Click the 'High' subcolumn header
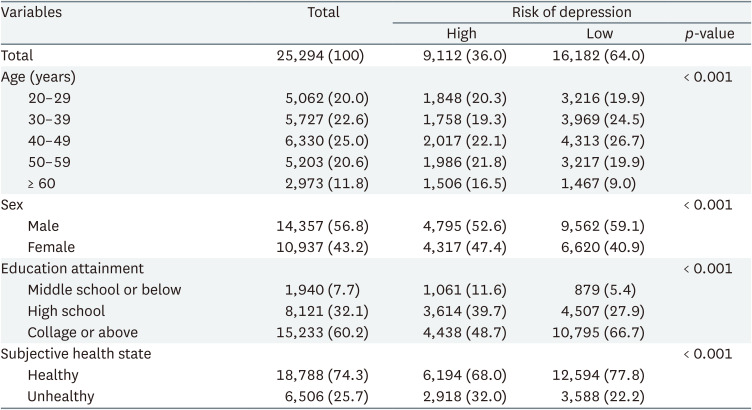Screen dimensions: 752x410 (x=465, y=34)
